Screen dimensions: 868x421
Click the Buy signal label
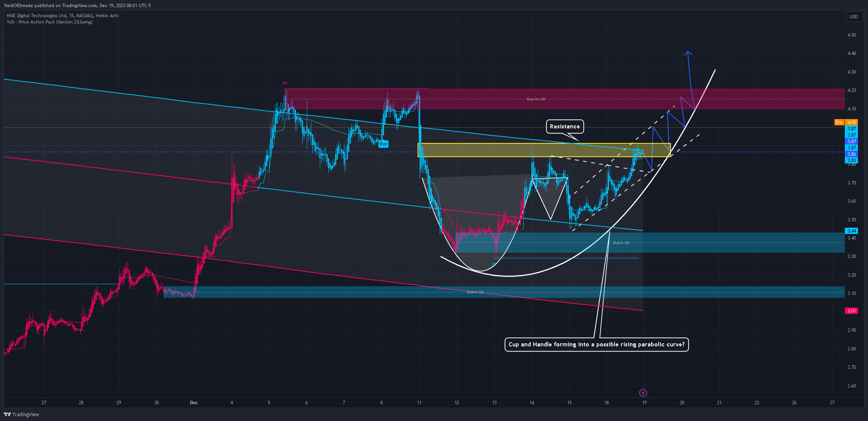click(383, 144)
